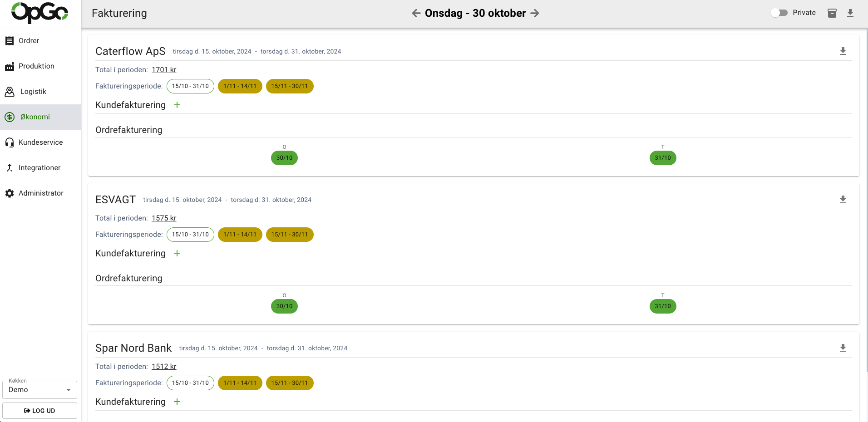Image resolution: width=868 pixels, height=422 pixels.
Task: Open Caterflow total 1701 kr link
Action: (164, 70)
